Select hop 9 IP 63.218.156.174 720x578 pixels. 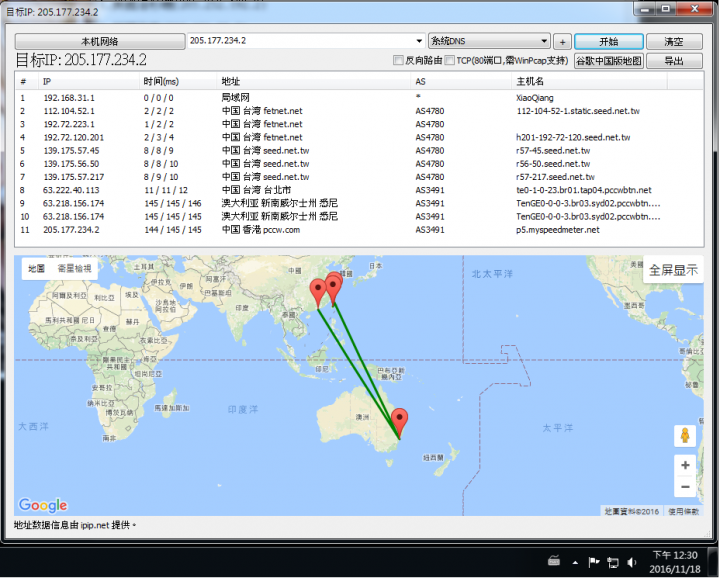coord(73,203)
